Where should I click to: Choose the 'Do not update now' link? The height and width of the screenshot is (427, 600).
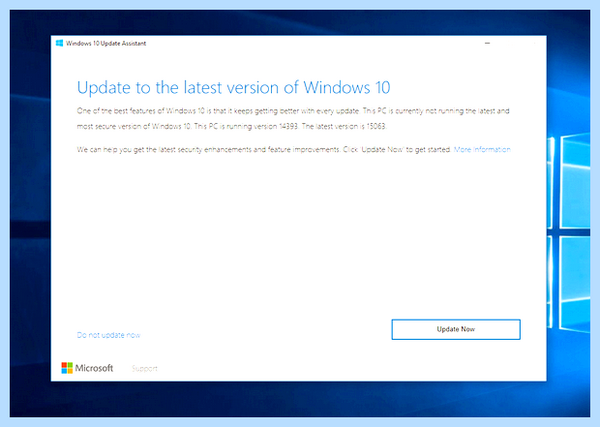tap(109, 335)
